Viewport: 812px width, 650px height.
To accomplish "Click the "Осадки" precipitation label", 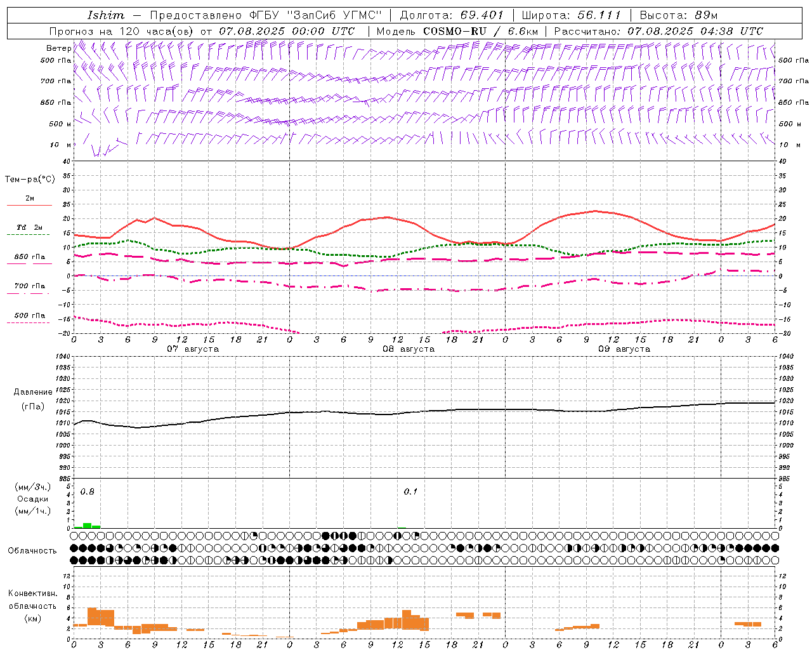I will (33, 499).
